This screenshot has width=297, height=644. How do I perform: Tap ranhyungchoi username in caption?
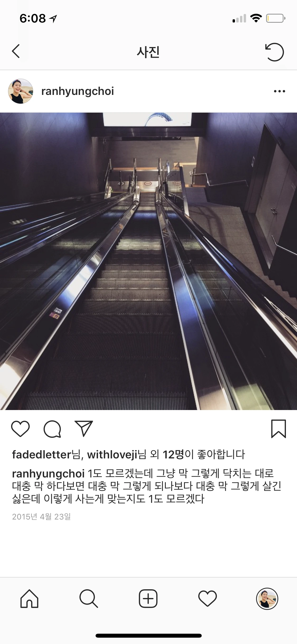pos(48,474)
